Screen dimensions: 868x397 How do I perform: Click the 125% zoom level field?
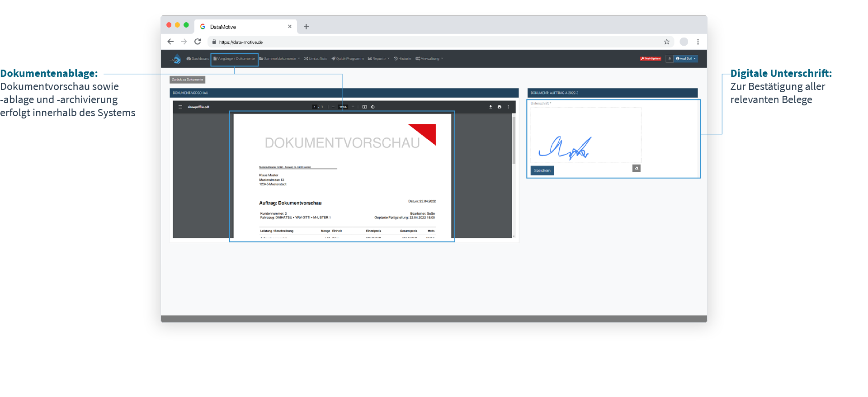[343, 107]
